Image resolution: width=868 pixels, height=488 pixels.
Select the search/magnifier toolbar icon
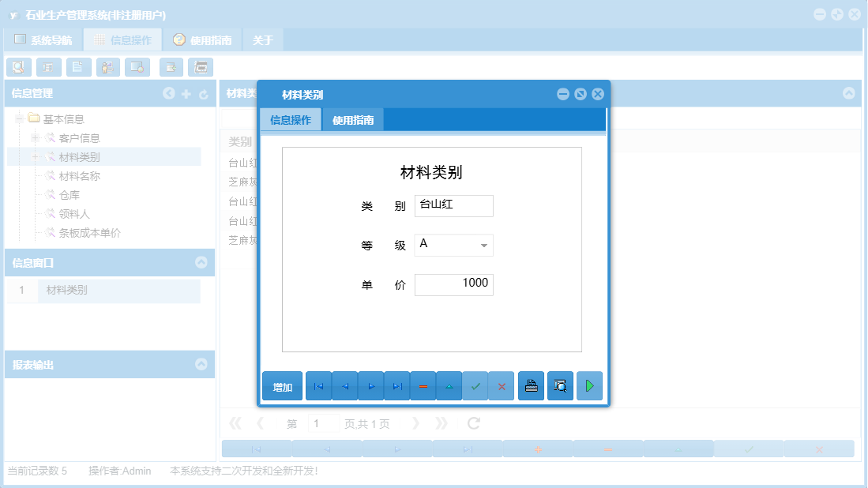tap(18, 67)
